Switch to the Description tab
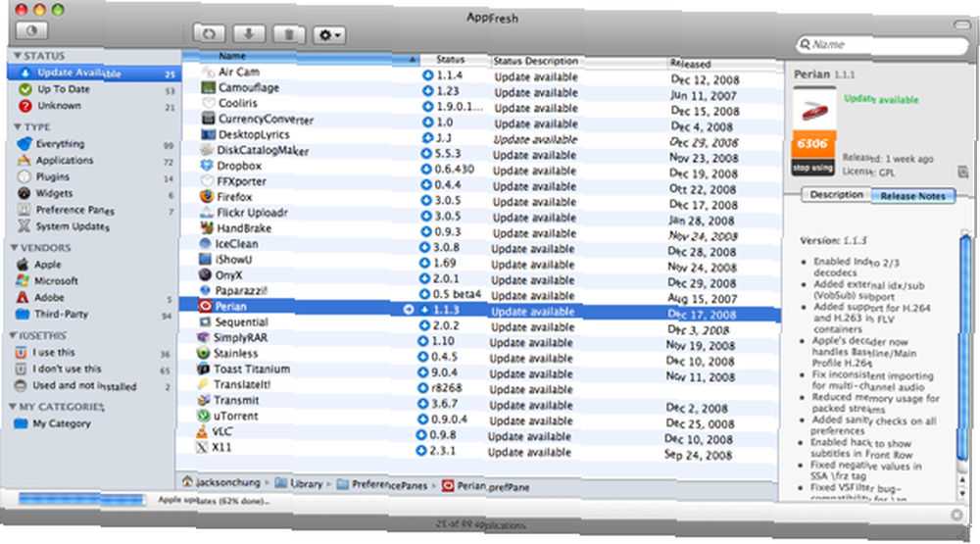 click(836, 194)
